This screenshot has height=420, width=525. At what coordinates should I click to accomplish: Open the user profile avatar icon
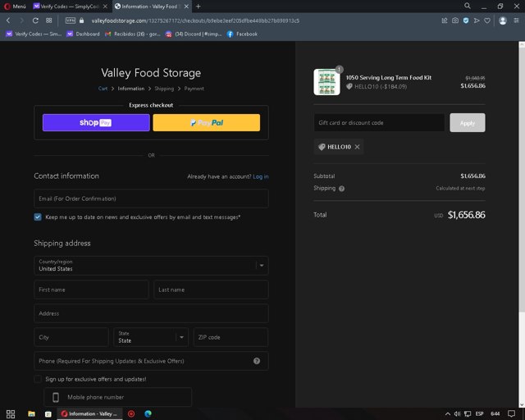503,21
